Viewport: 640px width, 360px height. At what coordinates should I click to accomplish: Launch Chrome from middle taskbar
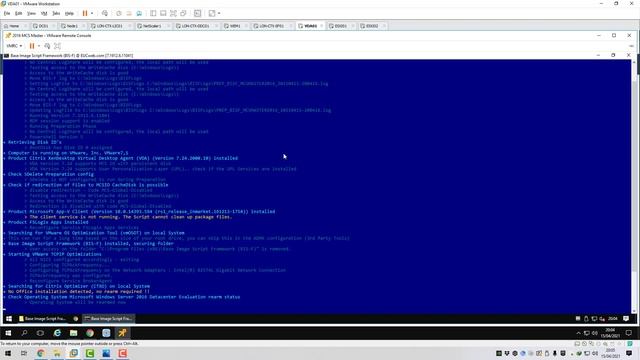click(90, 333)
